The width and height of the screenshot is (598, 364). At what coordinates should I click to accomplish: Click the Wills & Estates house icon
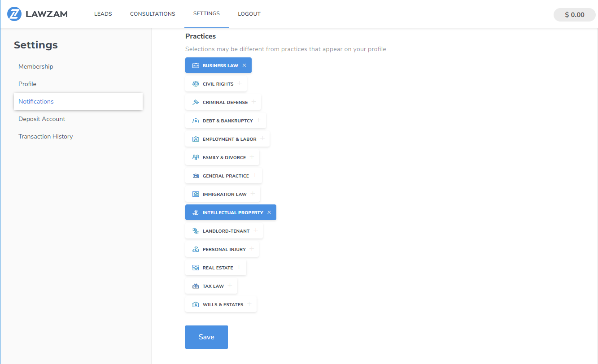click(x=196, y=304)
